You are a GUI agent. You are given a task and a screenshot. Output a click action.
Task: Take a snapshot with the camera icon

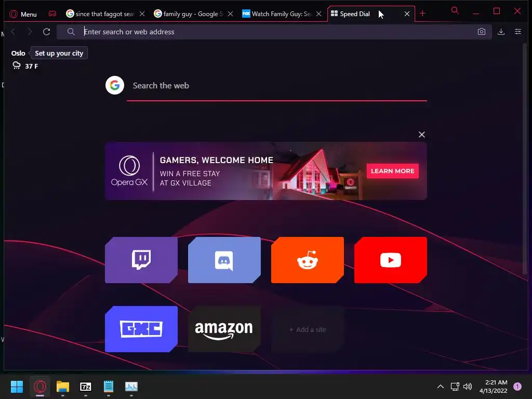coord(482,32)
